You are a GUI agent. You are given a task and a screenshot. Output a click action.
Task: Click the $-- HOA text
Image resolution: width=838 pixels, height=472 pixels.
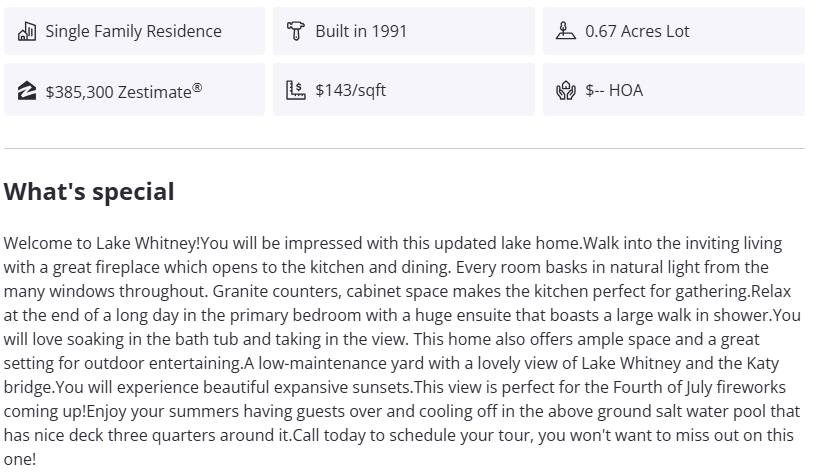point(614,90)
